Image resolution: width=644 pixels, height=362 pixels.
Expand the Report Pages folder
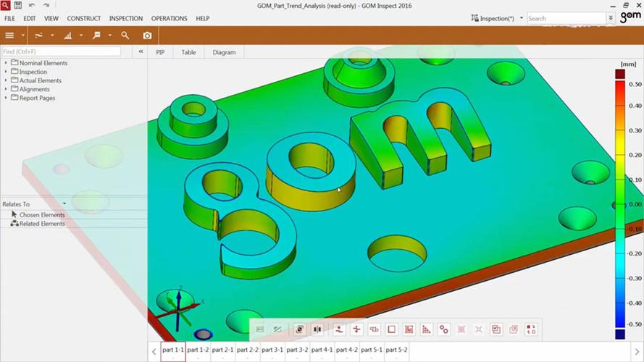point(6,98)
